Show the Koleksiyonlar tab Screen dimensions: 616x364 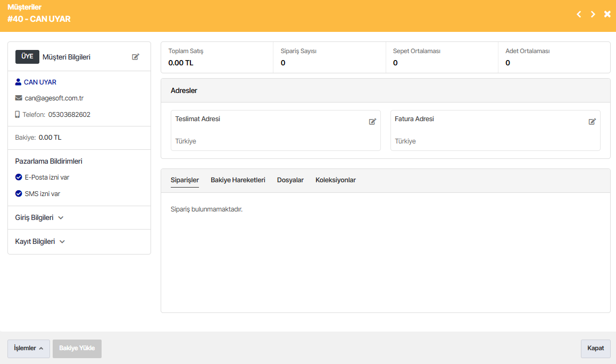tap(336, 180)
